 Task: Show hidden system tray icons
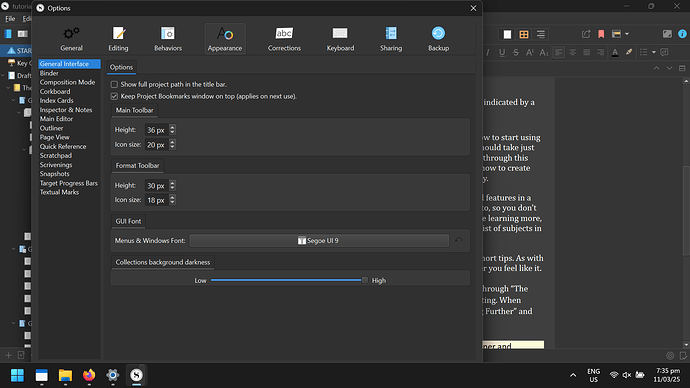tap(573, 375)
